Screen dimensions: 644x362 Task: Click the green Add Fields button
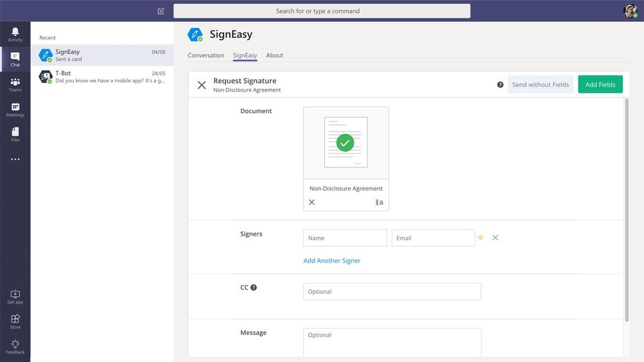click(600, 84)
